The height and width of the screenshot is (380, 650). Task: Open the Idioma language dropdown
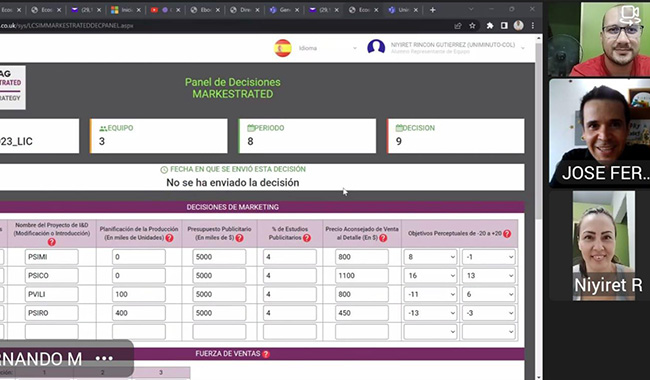pos(327,48)
